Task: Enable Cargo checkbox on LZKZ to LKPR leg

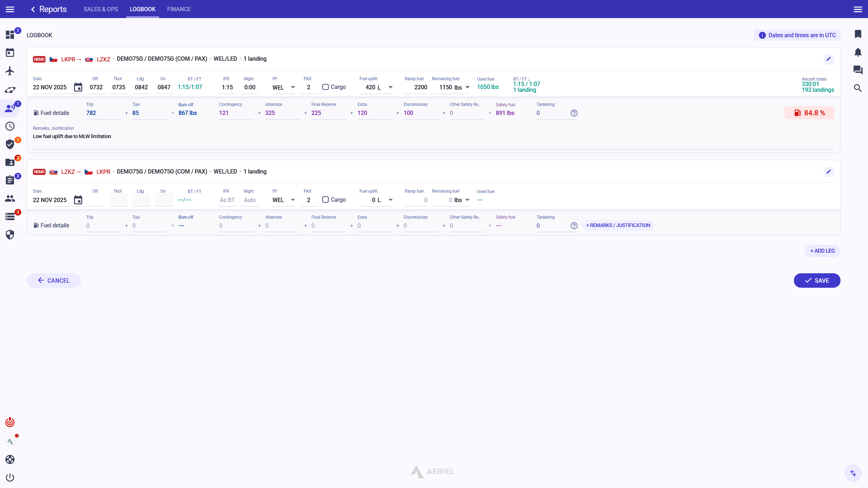Action: pos(325,200)
